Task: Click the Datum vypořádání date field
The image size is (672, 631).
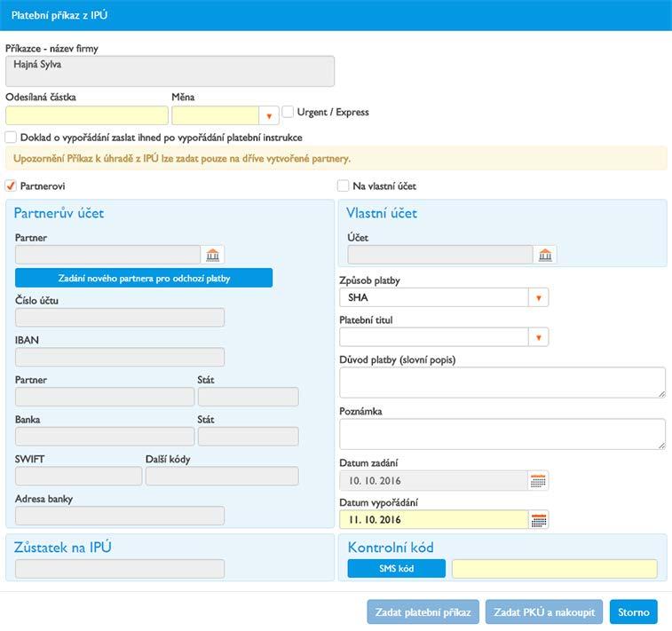Action: pos(433,520)
